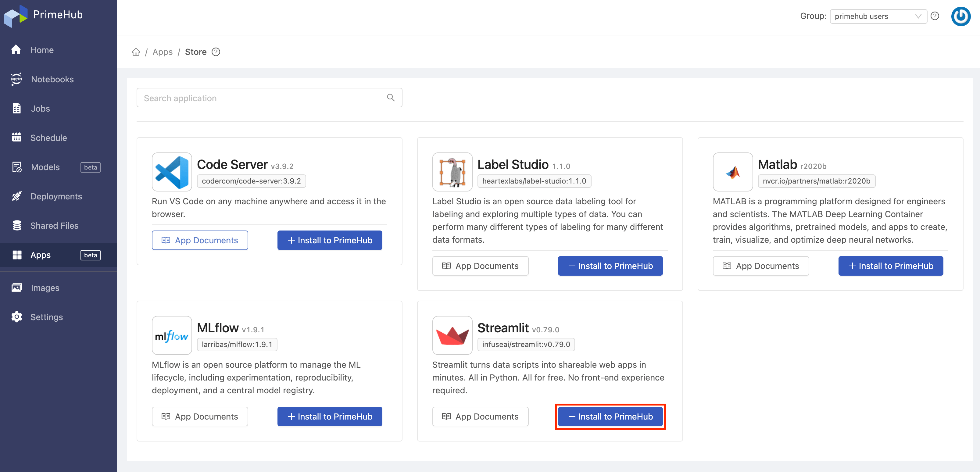Click the Jobs document icon
This screenshot has width=980, height=472.
click(16, 109)
